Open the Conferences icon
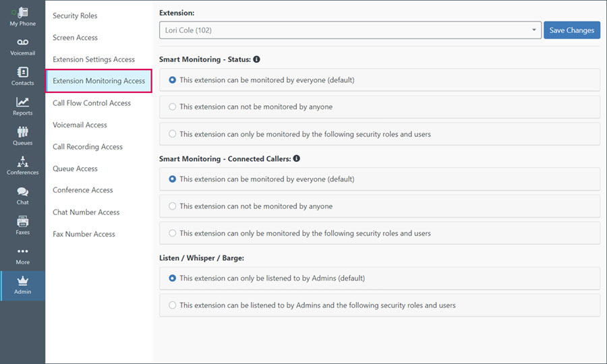 coord(22,161)
